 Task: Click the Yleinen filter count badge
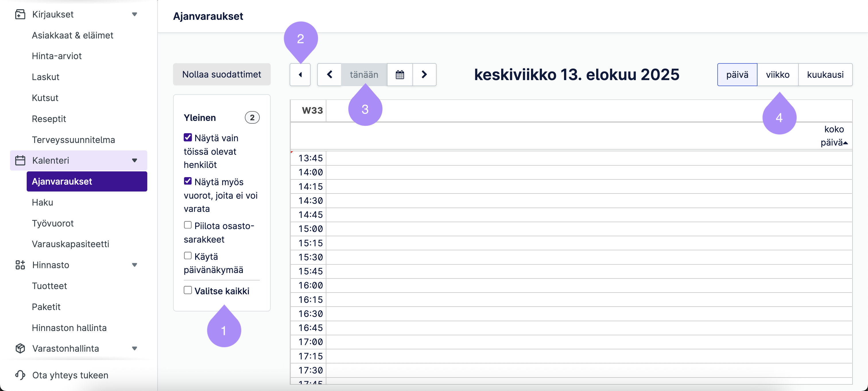point(252,118)
